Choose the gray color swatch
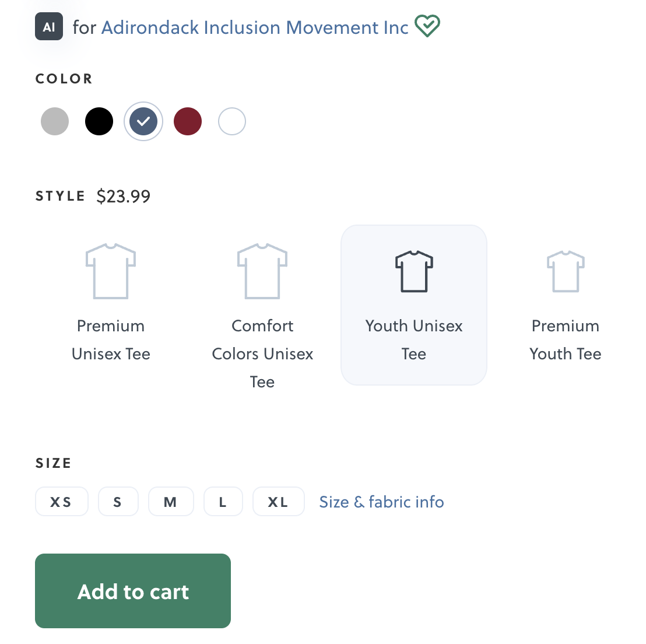This screenshot has height=644, width=646. pyautogui.click(x=55, y=121)
